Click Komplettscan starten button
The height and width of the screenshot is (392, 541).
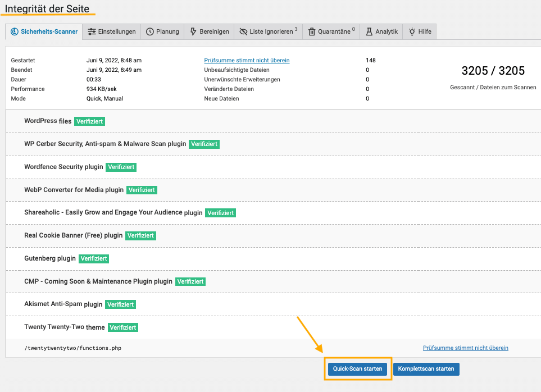426,369
